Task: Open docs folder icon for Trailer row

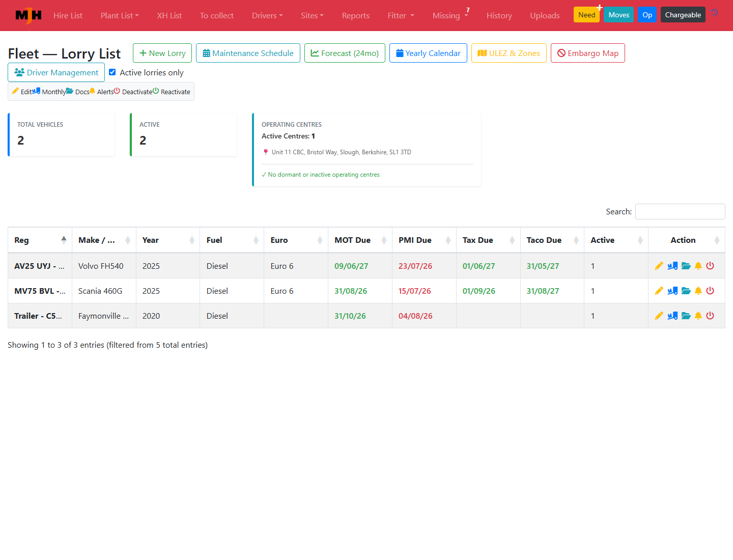Action: pos(686,316)
